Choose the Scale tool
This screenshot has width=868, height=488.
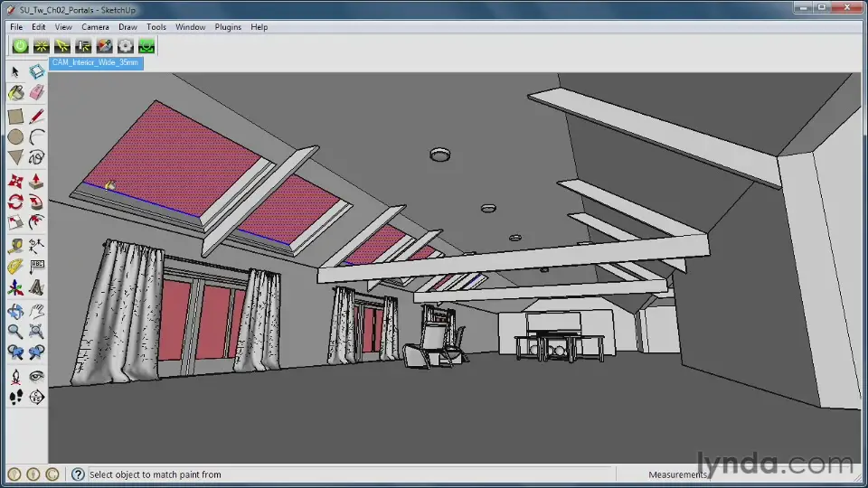(x=15, y=223)
